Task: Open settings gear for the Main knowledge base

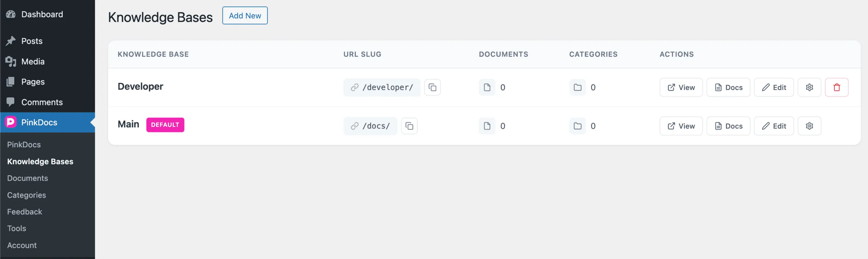Action: pyautogui.click(x=810, y=126)
